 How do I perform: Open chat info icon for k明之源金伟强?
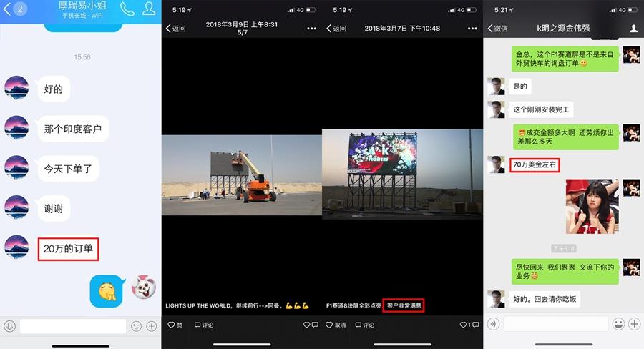point(633,29)
